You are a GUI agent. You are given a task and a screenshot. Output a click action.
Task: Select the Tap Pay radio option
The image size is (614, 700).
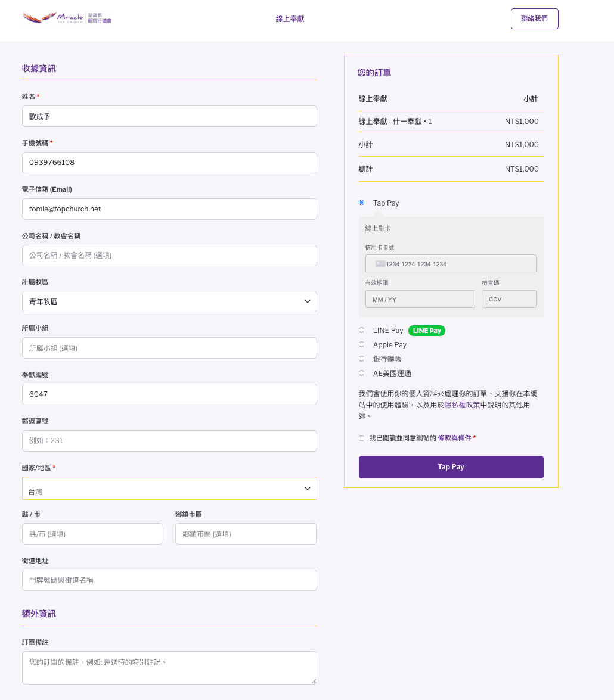(361, 203)
